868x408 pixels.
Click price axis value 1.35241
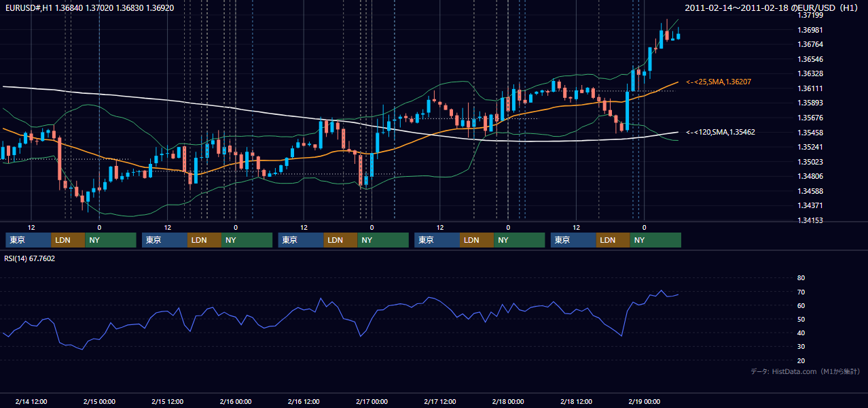pos(810,147)
